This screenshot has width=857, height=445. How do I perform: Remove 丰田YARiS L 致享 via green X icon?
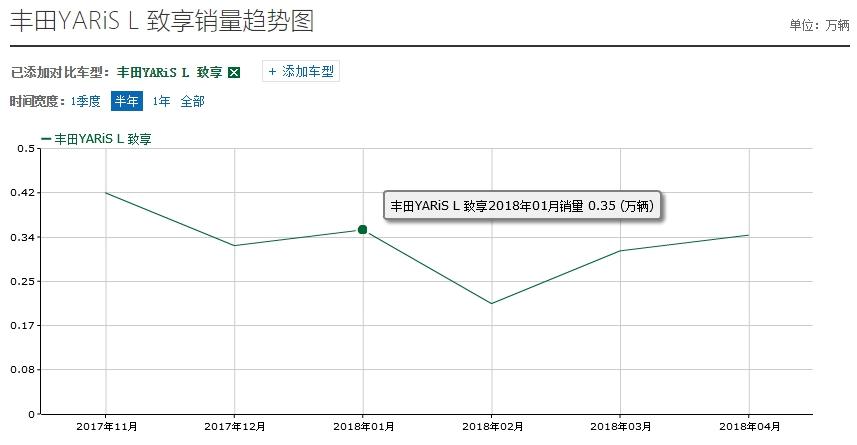(x=234, y=73)
